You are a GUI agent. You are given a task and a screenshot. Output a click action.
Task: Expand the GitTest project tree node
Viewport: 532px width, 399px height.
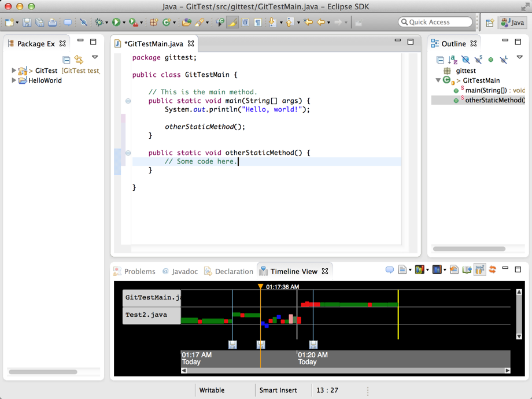click(14, 71)
